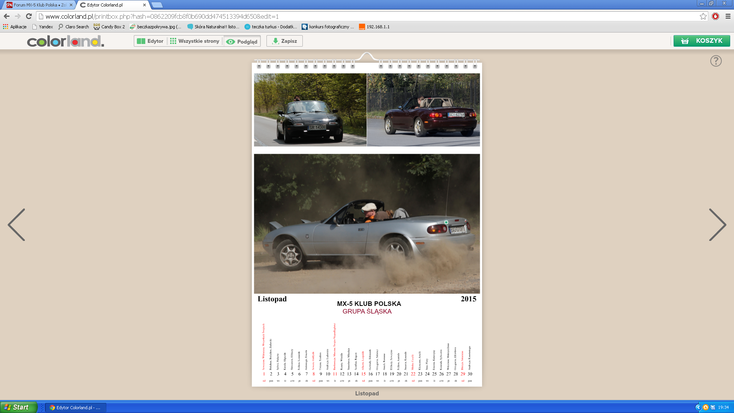Open the Claro Search bookmark

[x=73, y=27]
